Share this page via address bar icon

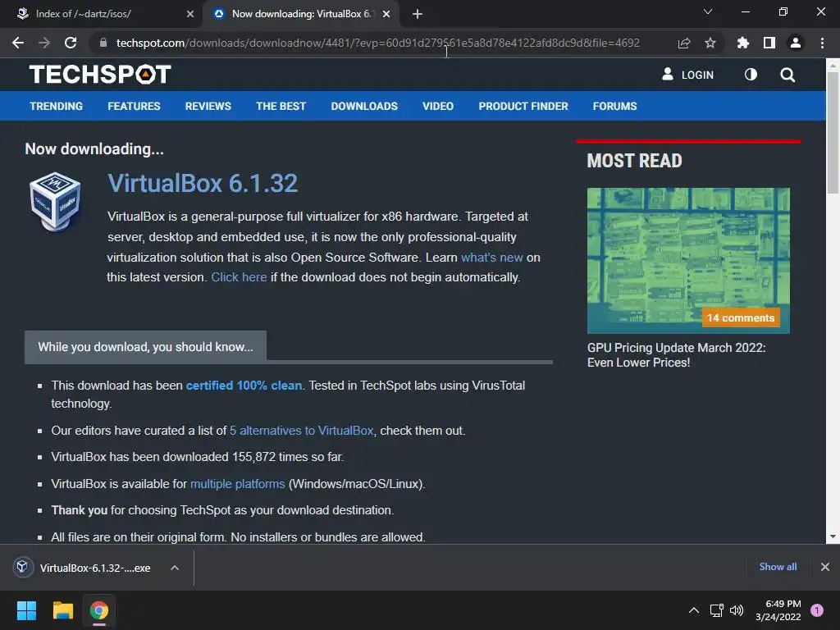pyautogui.click(x=684, y=43)
